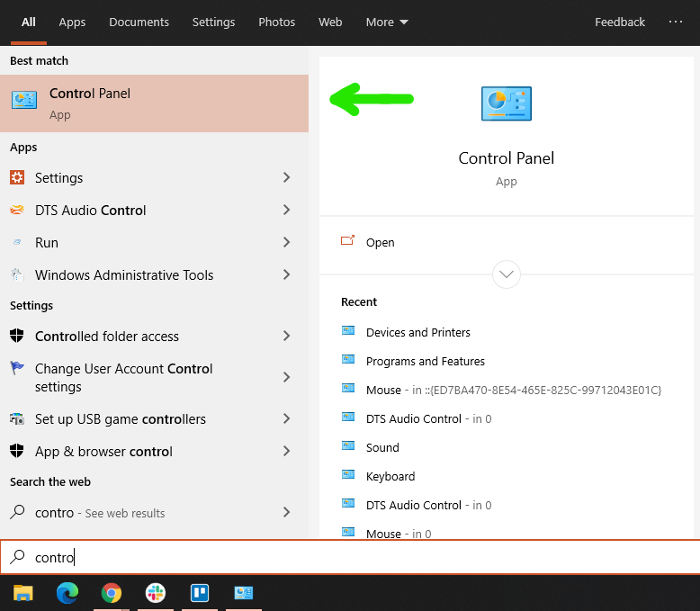
Task: Open Trello from the taskbar
Action: point(200,593)
